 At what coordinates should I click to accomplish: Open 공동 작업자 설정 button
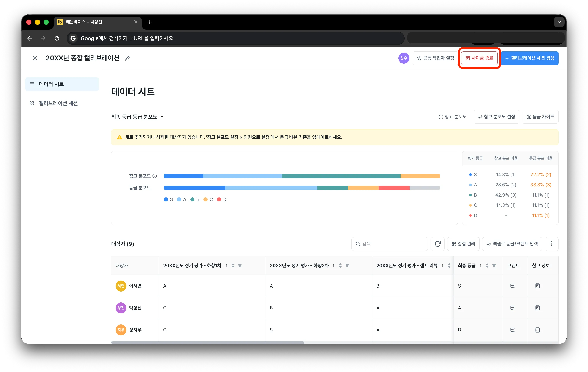[x=435, y=58]
